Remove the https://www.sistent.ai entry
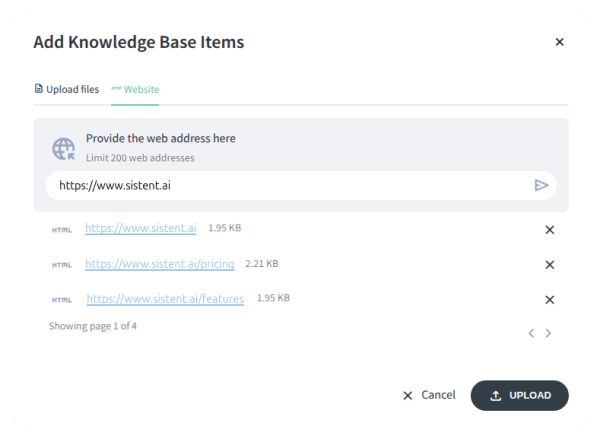Screen dimensions: 600x442 (549, 230)
